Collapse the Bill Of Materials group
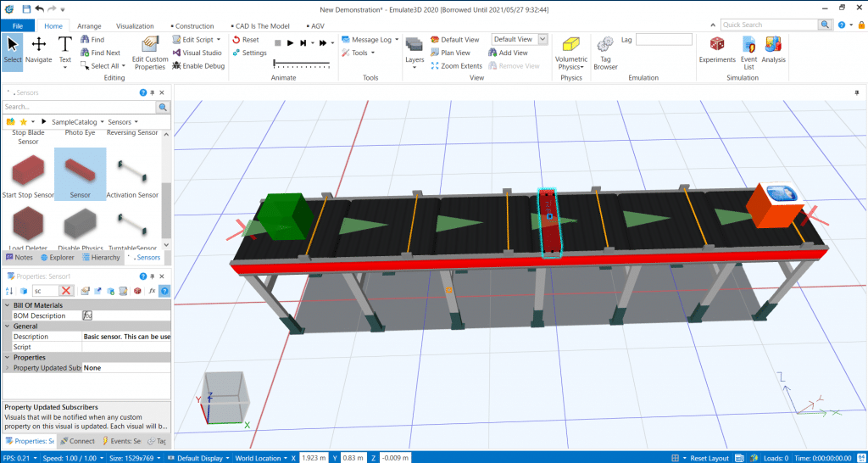Screen dimensions: 868x463 (x=7, y=305)
